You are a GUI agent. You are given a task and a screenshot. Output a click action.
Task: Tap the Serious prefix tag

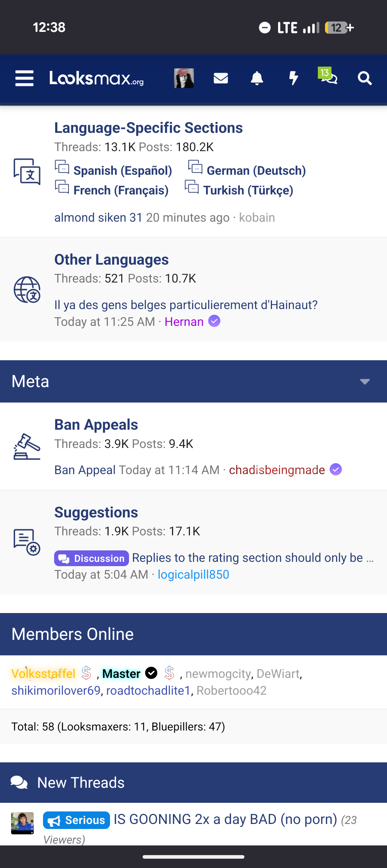tap(76, 820)
